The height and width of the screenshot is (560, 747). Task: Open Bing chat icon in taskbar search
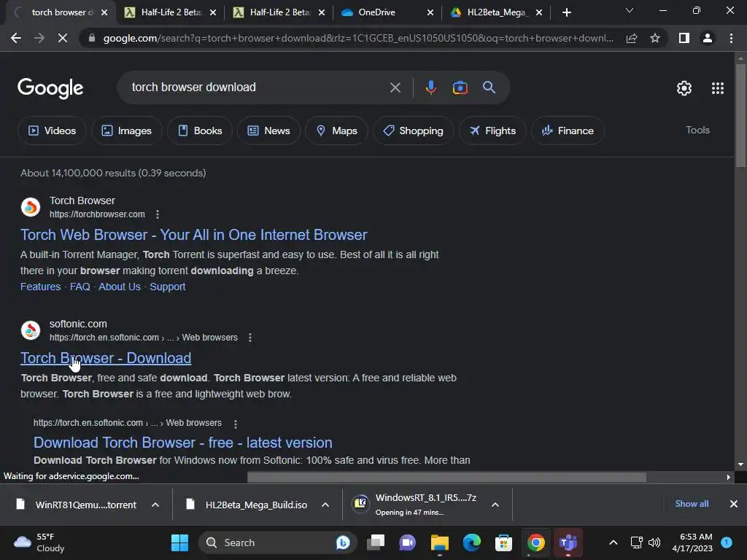[x=343, y=542]
